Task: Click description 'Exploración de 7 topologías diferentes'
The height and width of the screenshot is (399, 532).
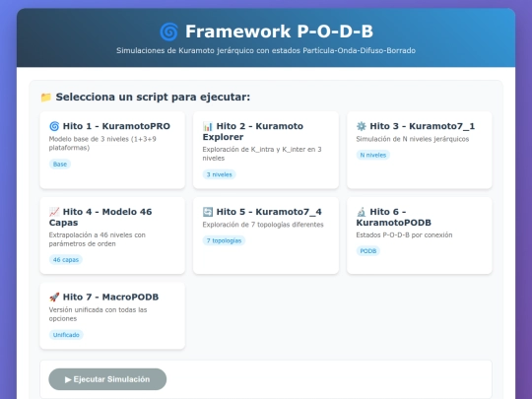Action: [x=263, y=225]
